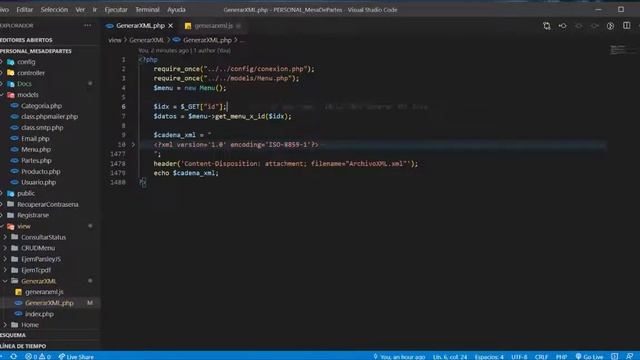The image size is (640, 360).
Task: Expand the controller folder
Action: click(31, 73)
